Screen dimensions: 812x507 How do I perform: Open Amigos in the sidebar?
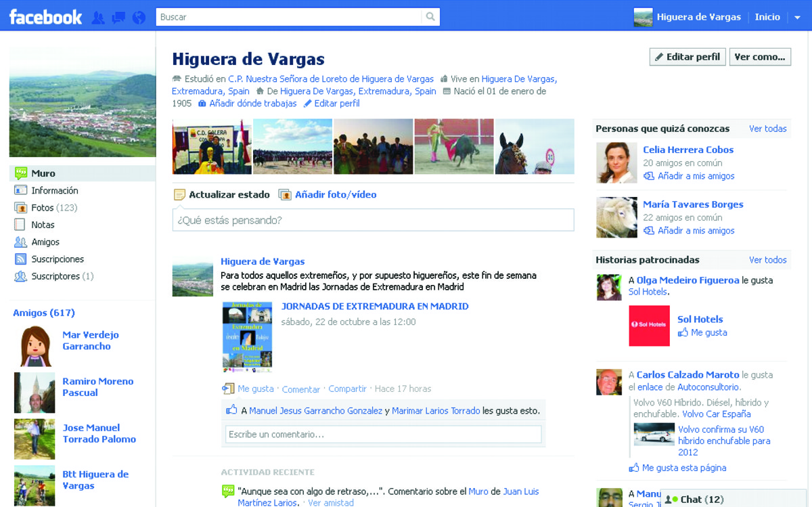(45, 242)
